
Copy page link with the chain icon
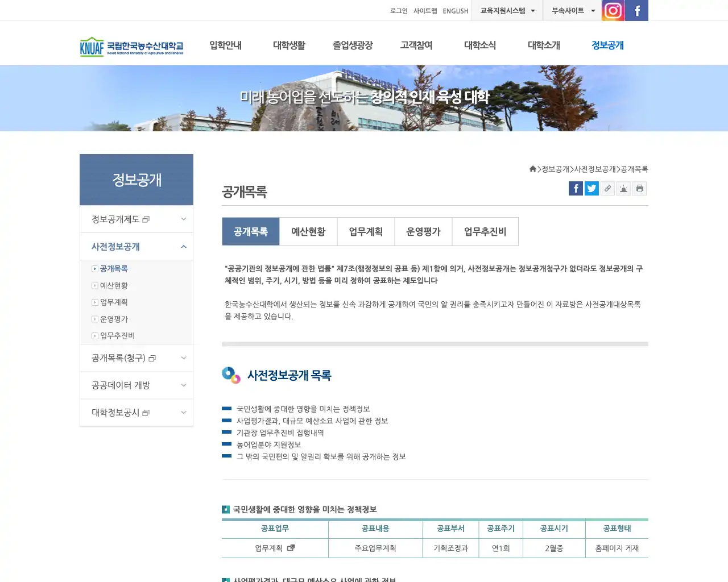[x=607, y=189]
